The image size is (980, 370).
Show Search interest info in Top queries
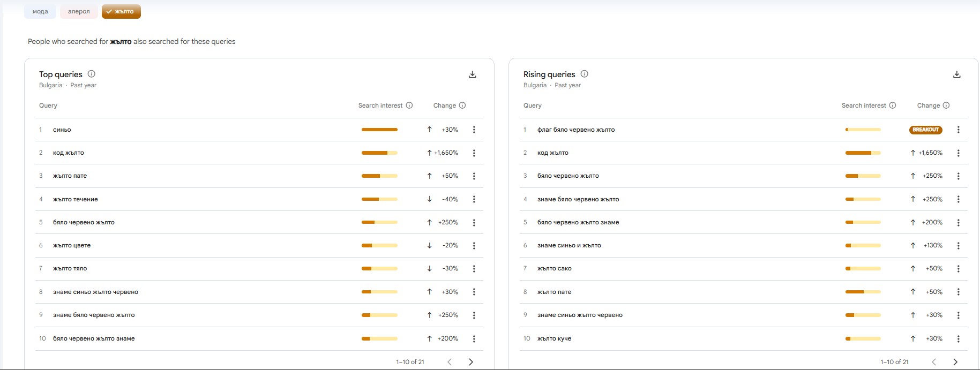tap(409, 105)
